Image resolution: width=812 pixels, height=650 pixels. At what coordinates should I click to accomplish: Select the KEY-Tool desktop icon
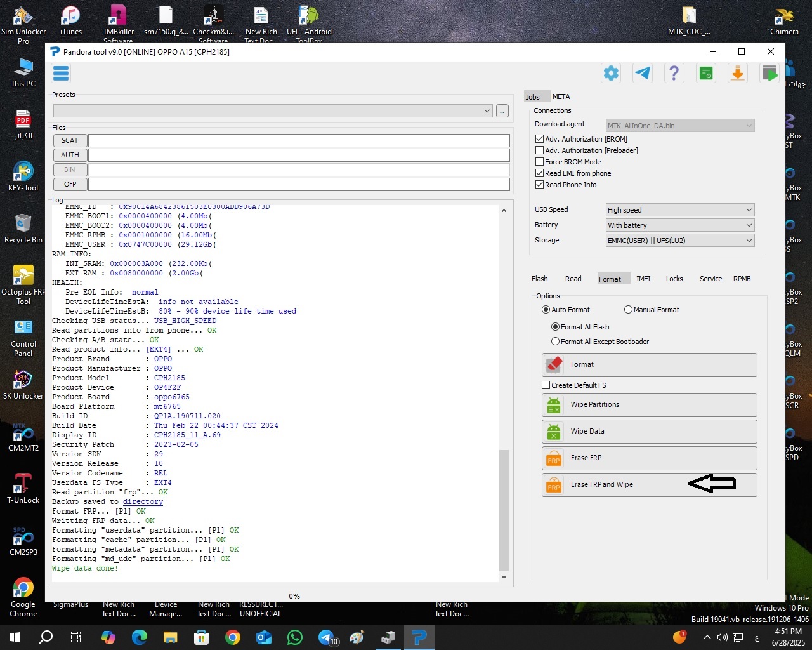point(23,176)
